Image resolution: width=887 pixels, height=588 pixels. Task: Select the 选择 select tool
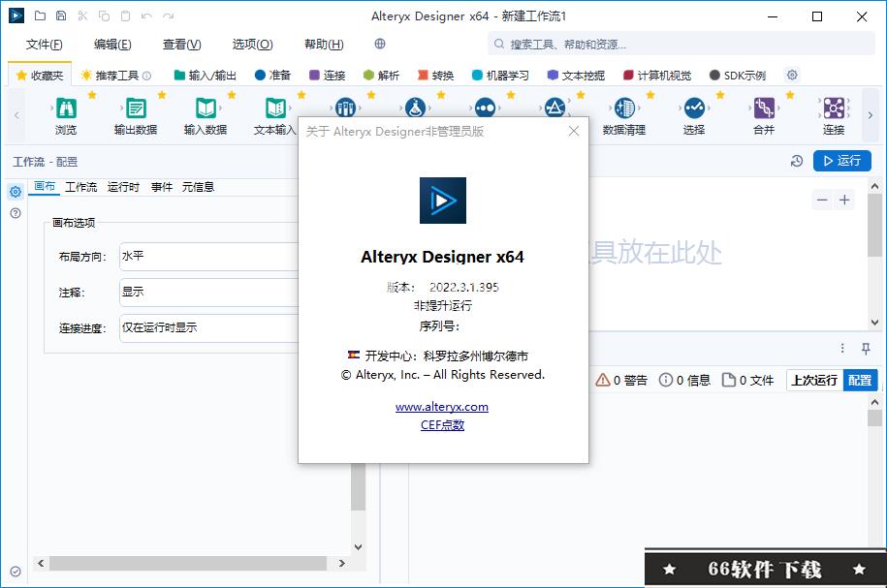click(694, 116)
